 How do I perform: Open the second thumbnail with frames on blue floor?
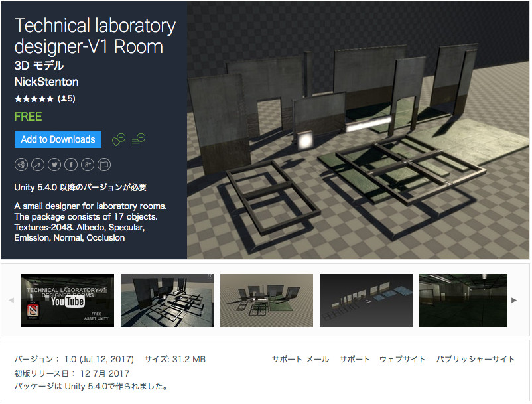(x=167, y=301)
